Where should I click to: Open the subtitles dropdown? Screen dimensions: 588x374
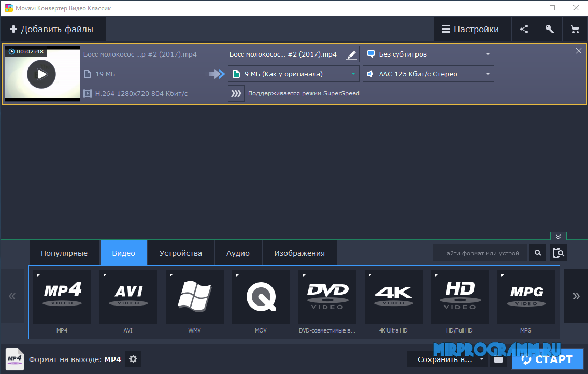(x=428, y=54)
